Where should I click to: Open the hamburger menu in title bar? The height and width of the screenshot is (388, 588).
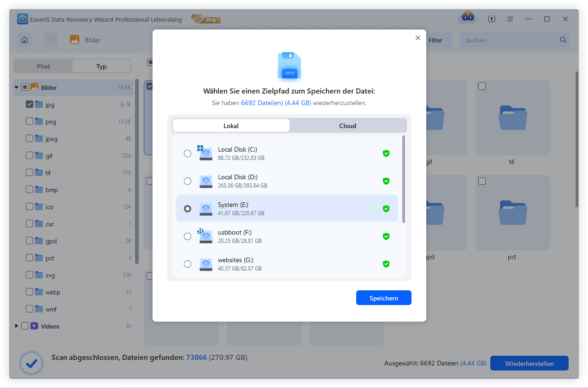click(x=510, y=19)
